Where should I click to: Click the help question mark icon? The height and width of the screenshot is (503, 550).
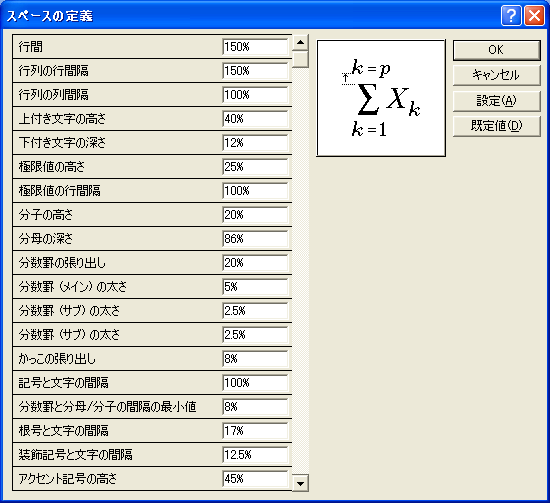511,16
